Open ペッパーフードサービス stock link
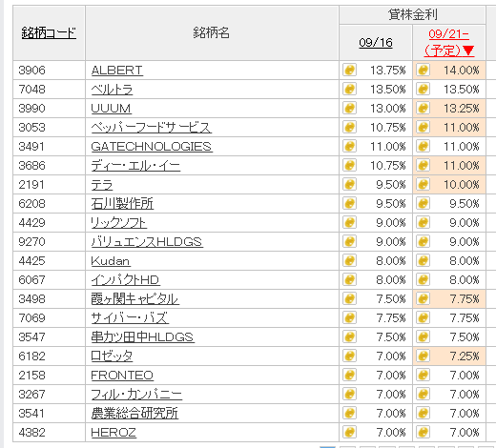Screen dimensions: 496x448 point(151,128)
